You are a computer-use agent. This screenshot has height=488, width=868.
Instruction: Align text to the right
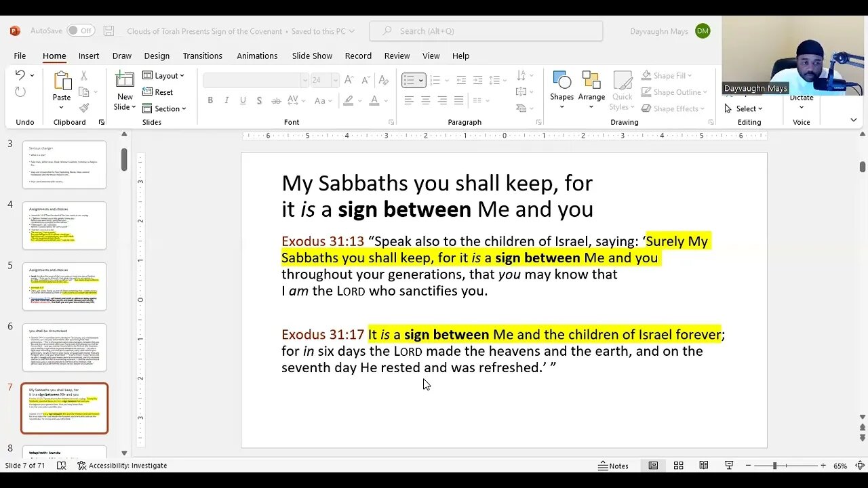click(x=442, y=100)
